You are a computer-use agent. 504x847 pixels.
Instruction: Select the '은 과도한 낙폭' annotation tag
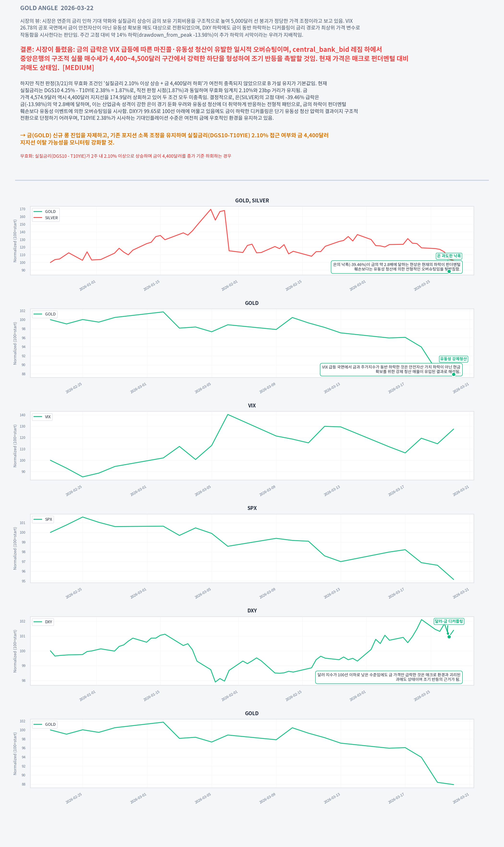point(449,256)
